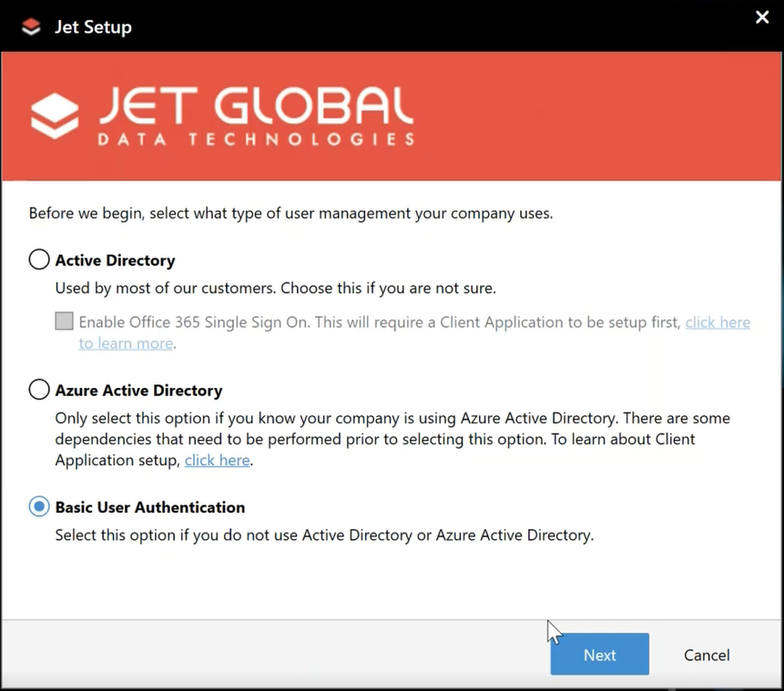Click 'Used by most of our customers' description
This screenshot has height=691, width=784.
[x=276, y=288]
